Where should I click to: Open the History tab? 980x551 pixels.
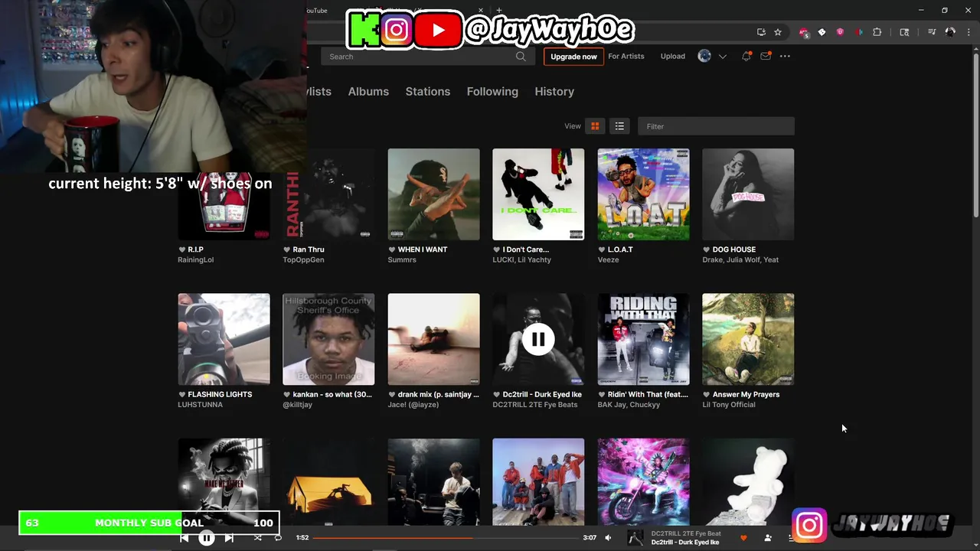(554, 91)
